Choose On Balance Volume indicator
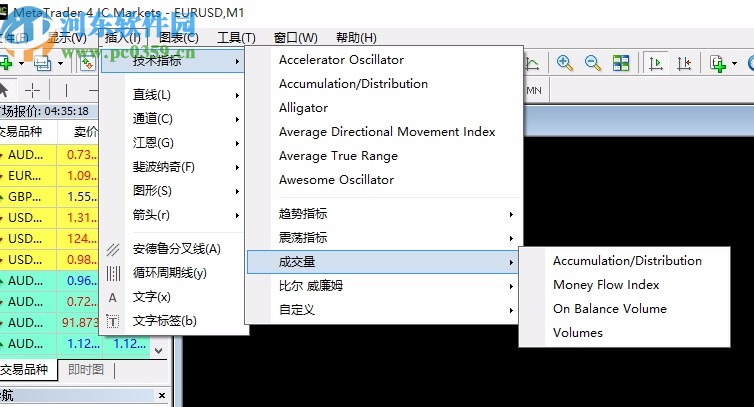The image size is (754, 407). point(610,309)
